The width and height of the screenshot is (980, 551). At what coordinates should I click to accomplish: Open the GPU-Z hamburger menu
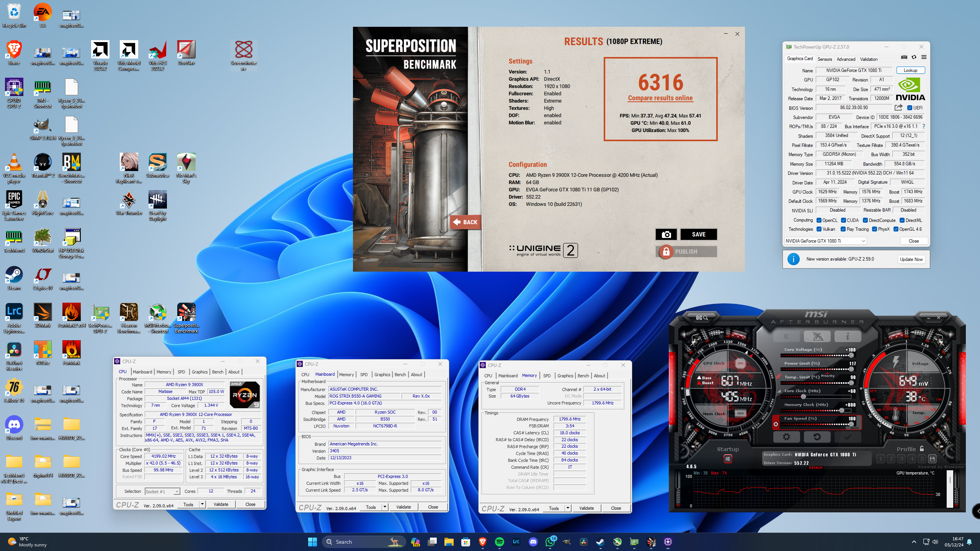924,57
